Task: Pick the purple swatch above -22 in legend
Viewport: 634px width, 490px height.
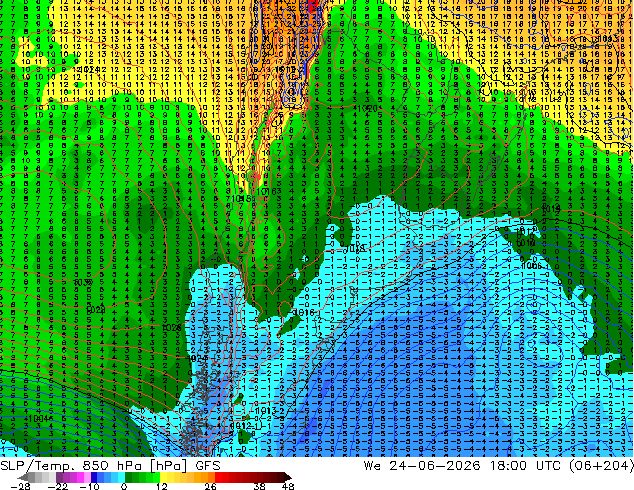Action: coord(59,478)
